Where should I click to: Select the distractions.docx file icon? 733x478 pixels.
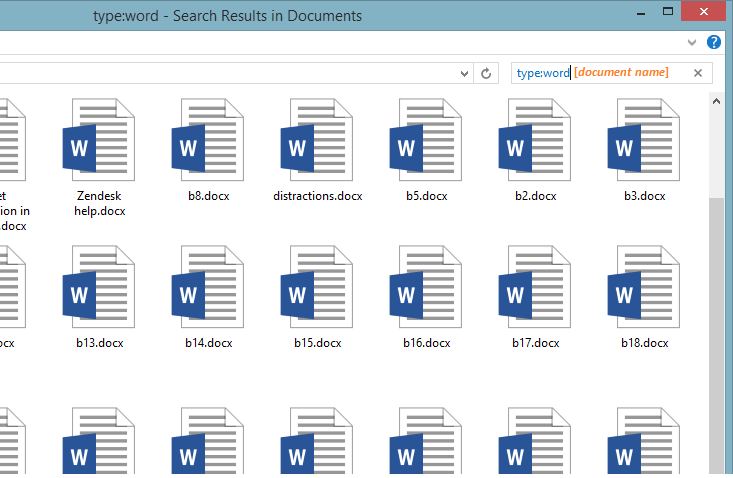click(316, 139)
